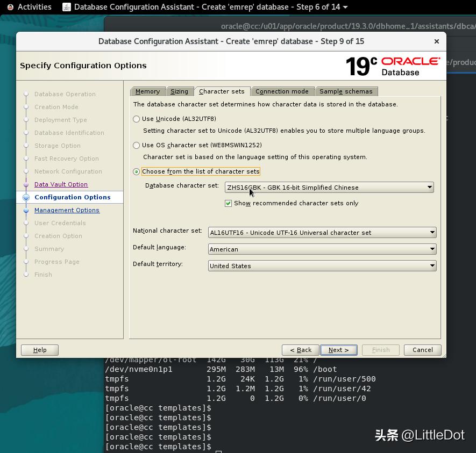Click the /run/user/500 tmpfs row in terminal
Screen dimensions: 476x453
click(240, 379)
